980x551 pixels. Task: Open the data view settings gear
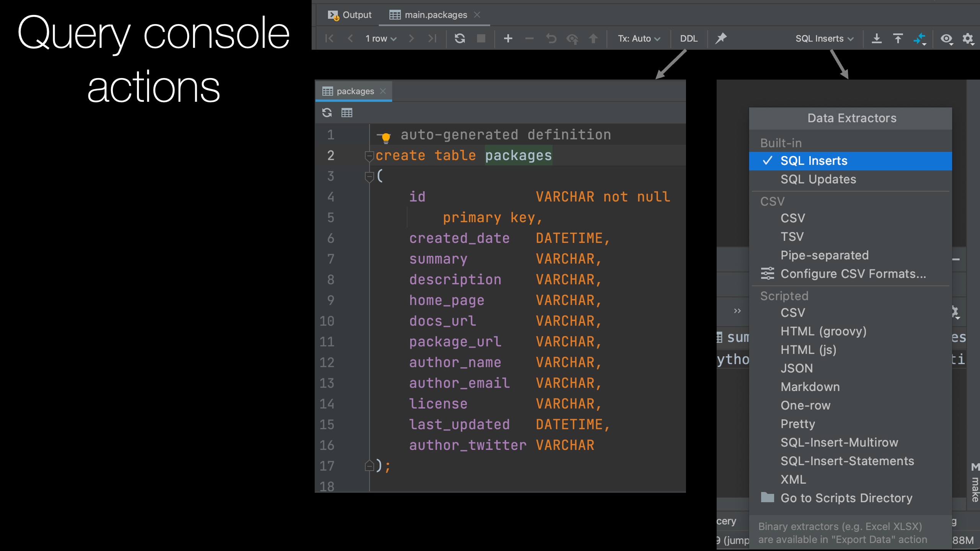[x=967, y=38]
